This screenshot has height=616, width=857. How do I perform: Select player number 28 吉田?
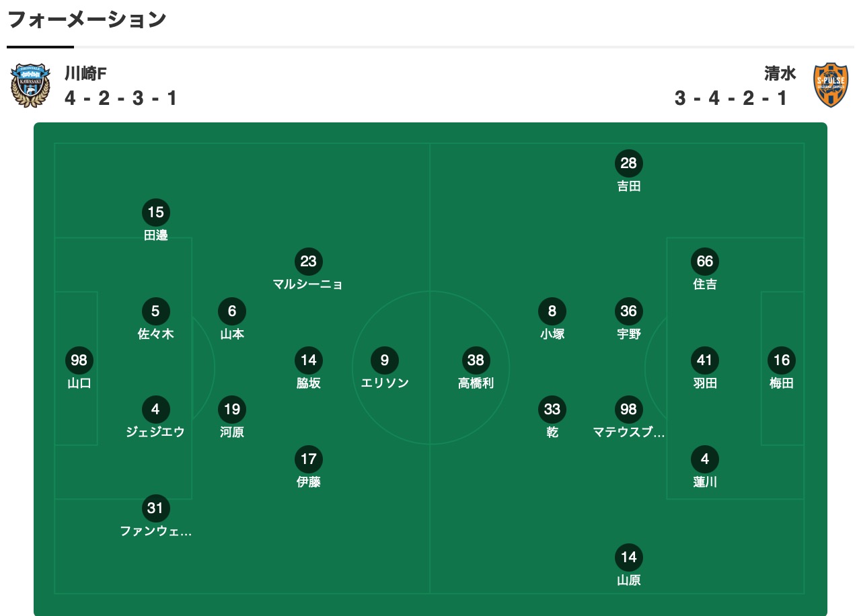(629, 163)
